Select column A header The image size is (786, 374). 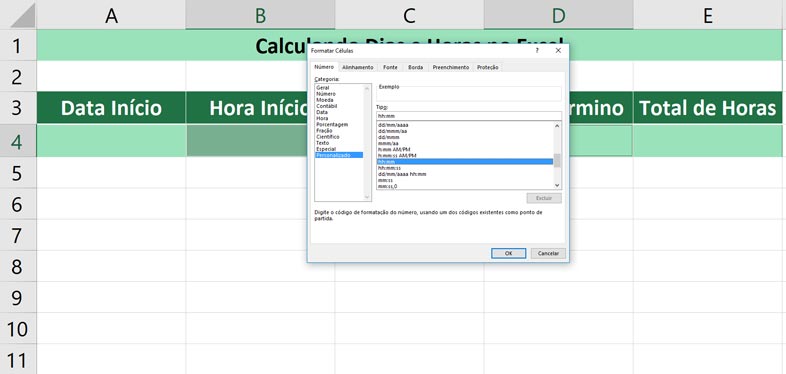tap(111, 15)
